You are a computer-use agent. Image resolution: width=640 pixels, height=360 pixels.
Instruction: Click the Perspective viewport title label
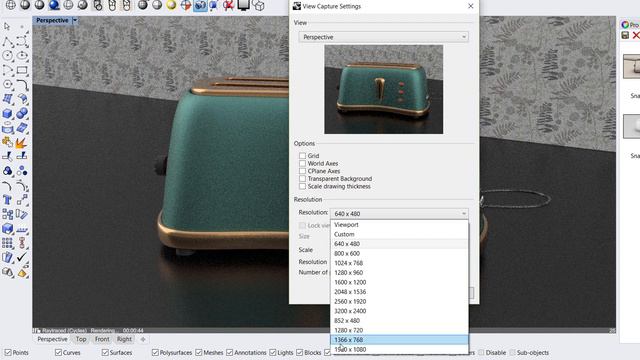coord(52,20)
